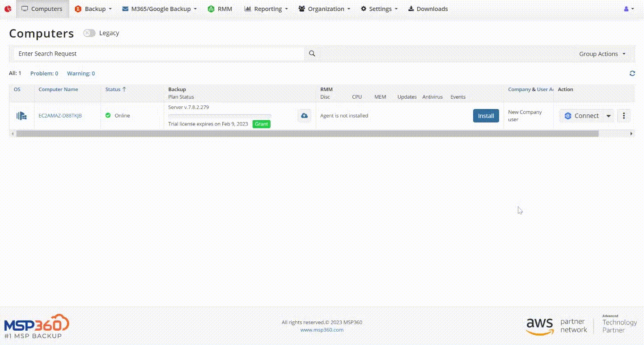
Task: Open the three-dots action menu for EC2AMAZ-D88TKJB
Action: click(x=624, y=116)
